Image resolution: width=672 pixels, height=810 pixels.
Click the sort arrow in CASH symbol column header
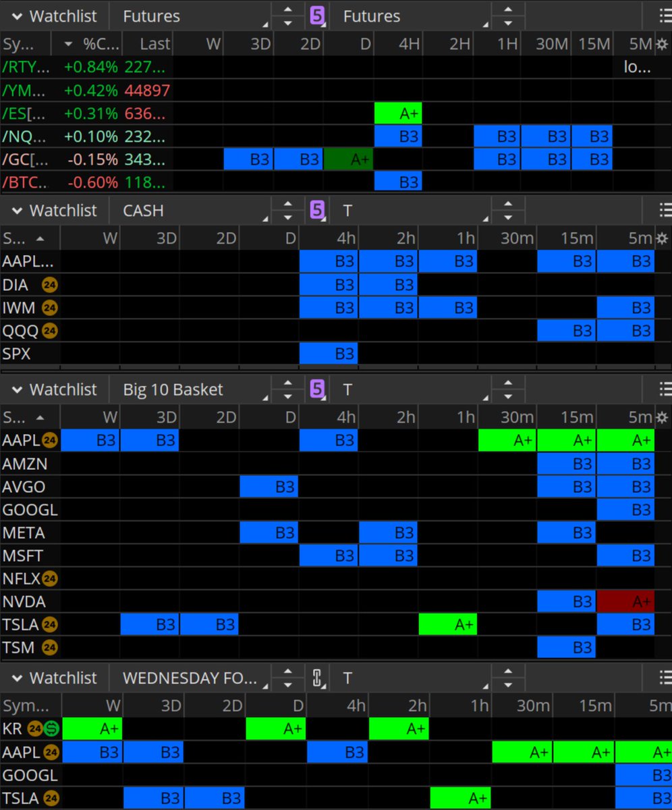click(40, 238)
